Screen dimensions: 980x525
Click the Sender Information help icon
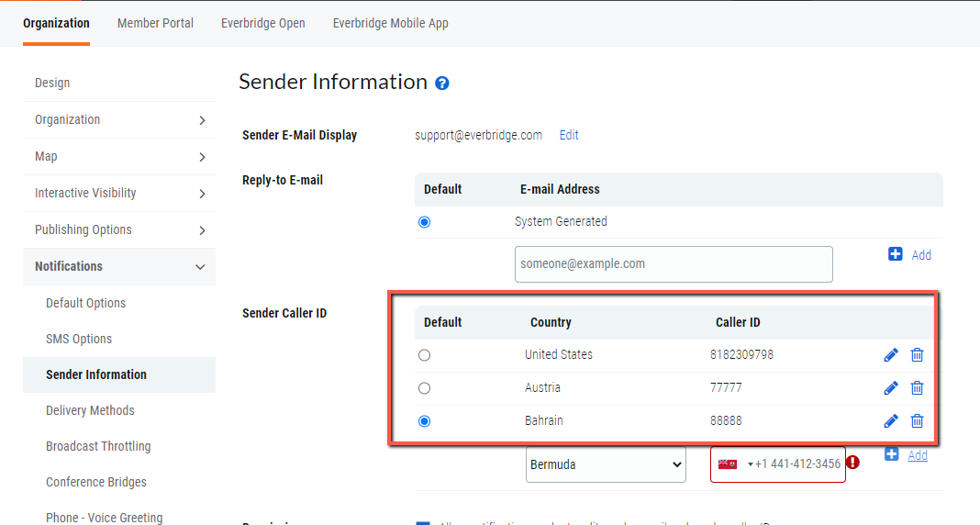(442, 84)
